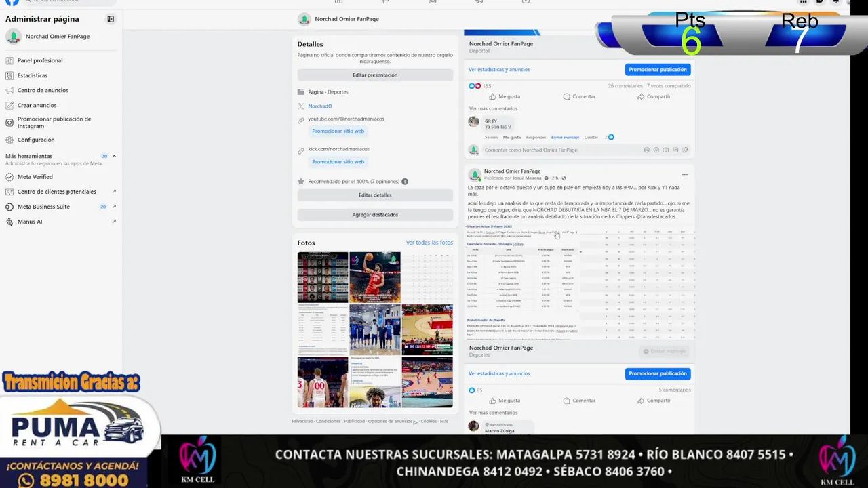Open youtube.com/@norchadmaniacos link
Screen dimensions: 868x488
[x=346, y=119]
